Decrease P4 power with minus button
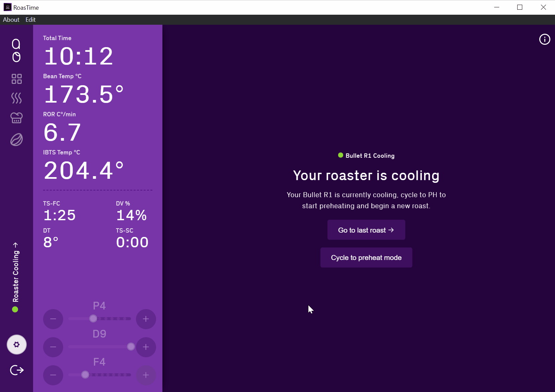 click(x=53, y=319)
